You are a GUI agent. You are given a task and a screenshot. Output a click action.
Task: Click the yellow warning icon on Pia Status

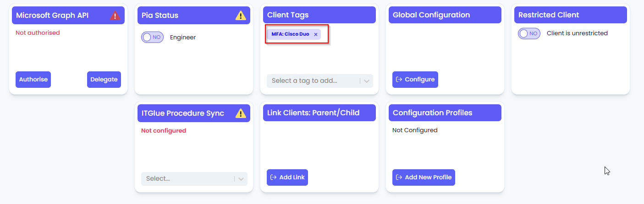[x=241, y=16]
